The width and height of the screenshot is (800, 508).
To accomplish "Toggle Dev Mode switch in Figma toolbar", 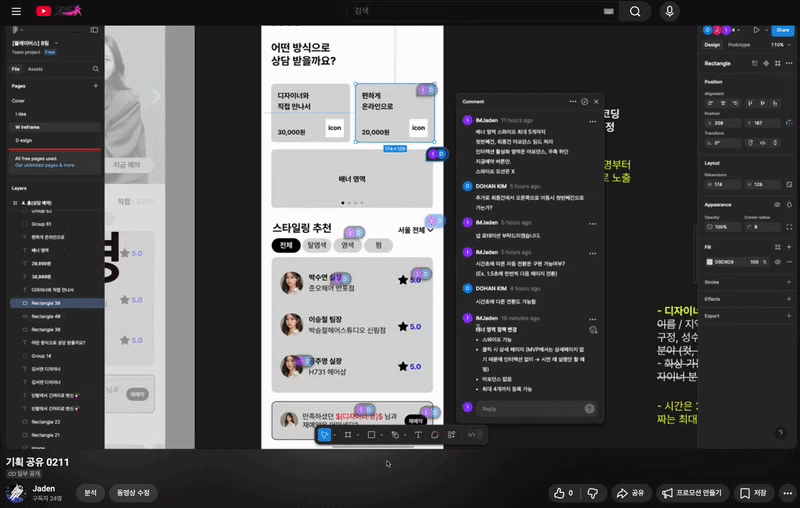I will point(472,435).
